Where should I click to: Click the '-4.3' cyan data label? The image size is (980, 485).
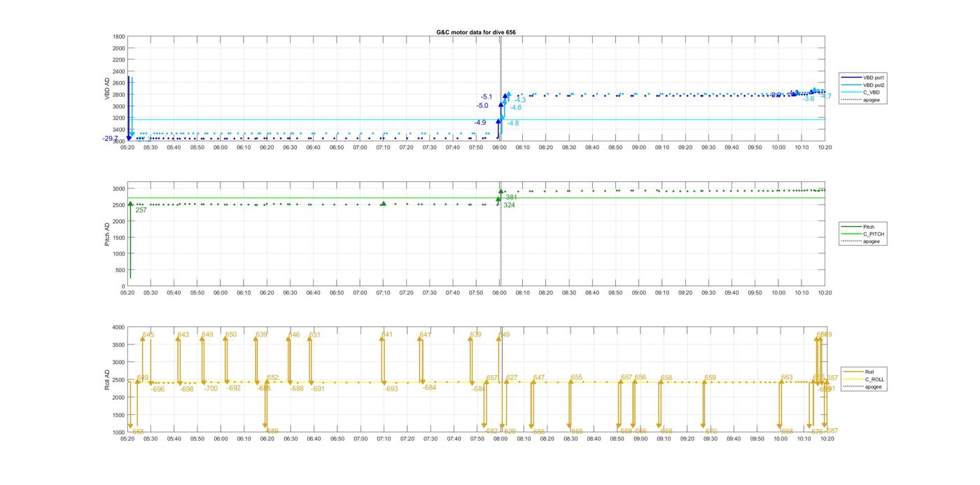pos(519,100)
